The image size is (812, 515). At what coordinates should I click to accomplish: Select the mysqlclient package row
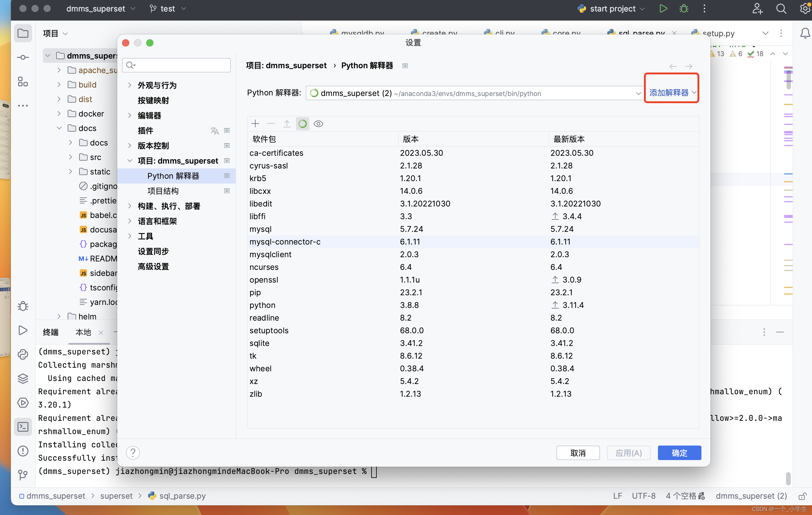[x=473, y=254]
